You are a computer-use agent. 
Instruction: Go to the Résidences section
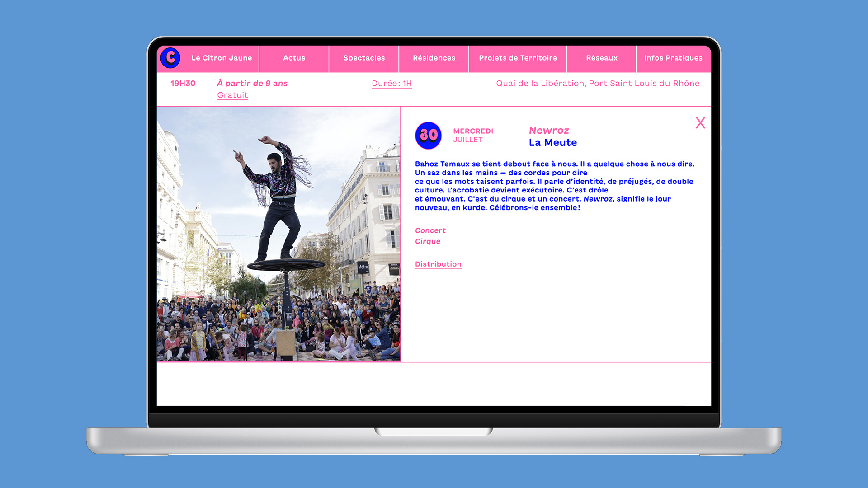434,58
